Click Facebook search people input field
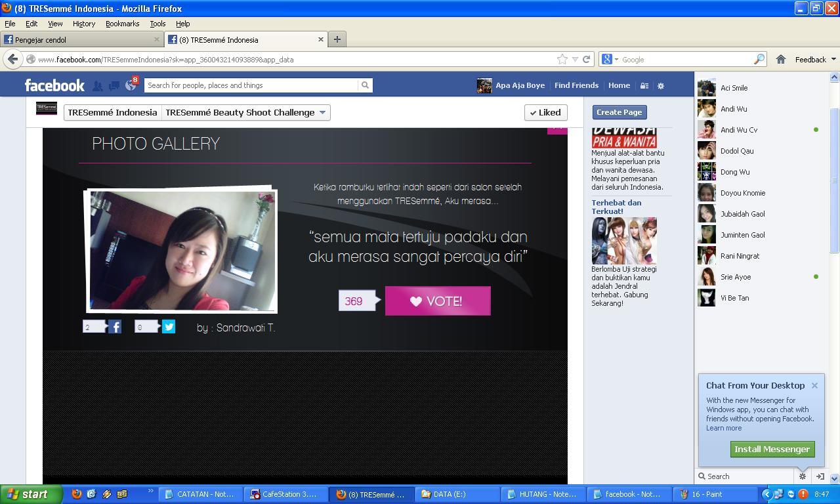Viewport: 840px width, 504px height. coord(252,85)
